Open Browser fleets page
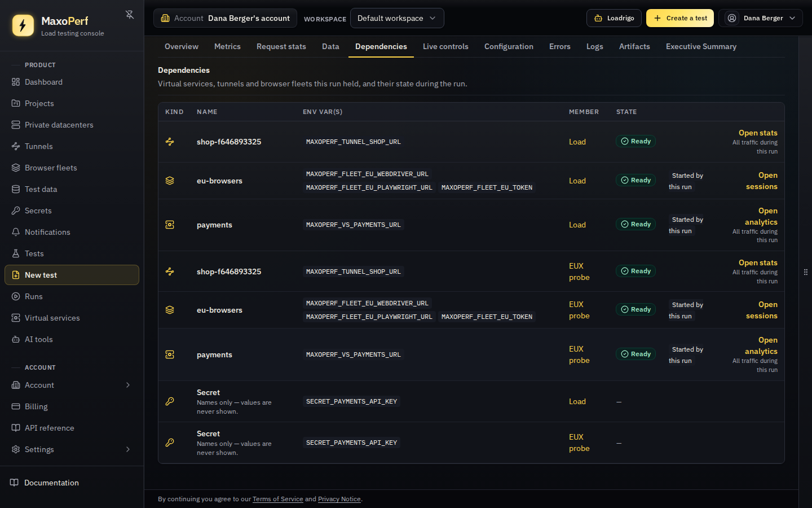Screen dimensions: 812x508 (x=72, y=168)
